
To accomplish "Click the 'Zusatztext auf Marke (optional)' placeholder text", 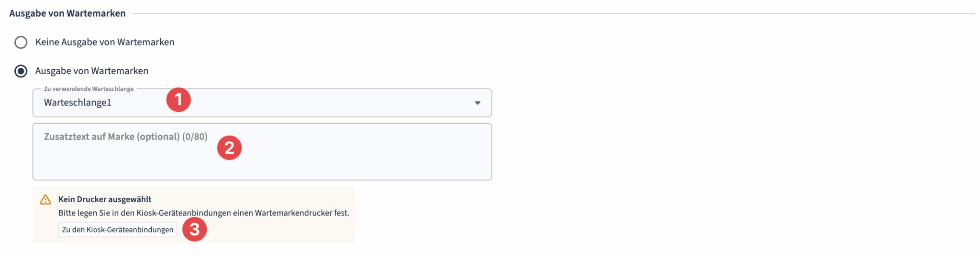I will pos(112,137).
